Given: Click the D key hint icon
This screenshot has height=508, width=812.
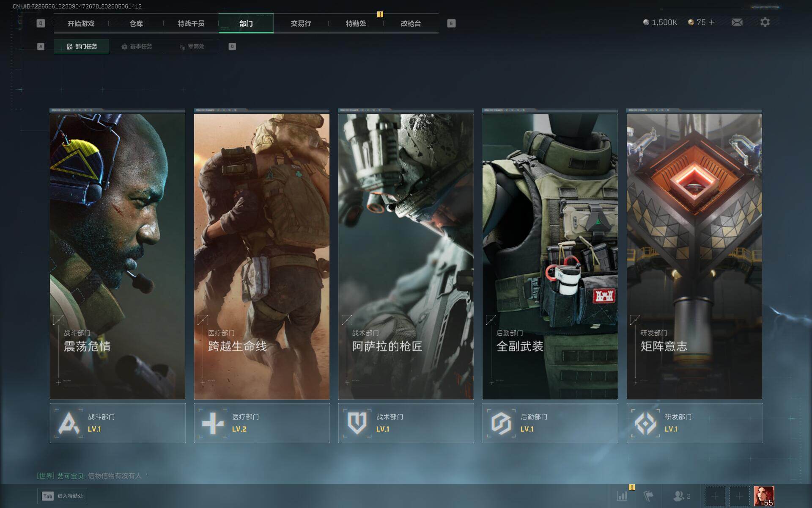Looking at the screenshot, I should 232,47.
